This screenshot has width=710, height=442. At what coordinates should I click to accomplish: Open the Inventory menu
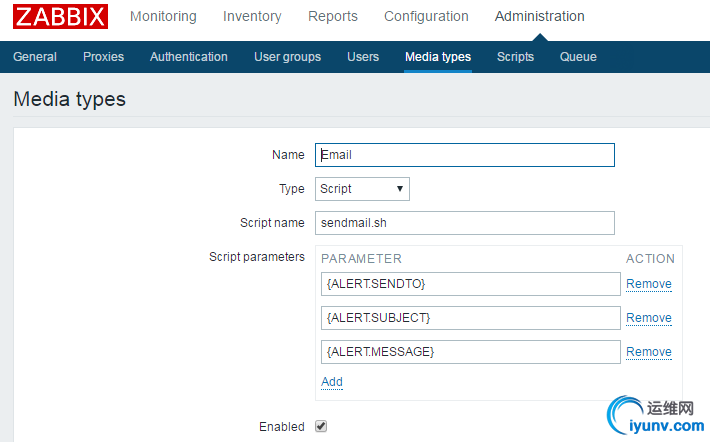click(252, 17)
